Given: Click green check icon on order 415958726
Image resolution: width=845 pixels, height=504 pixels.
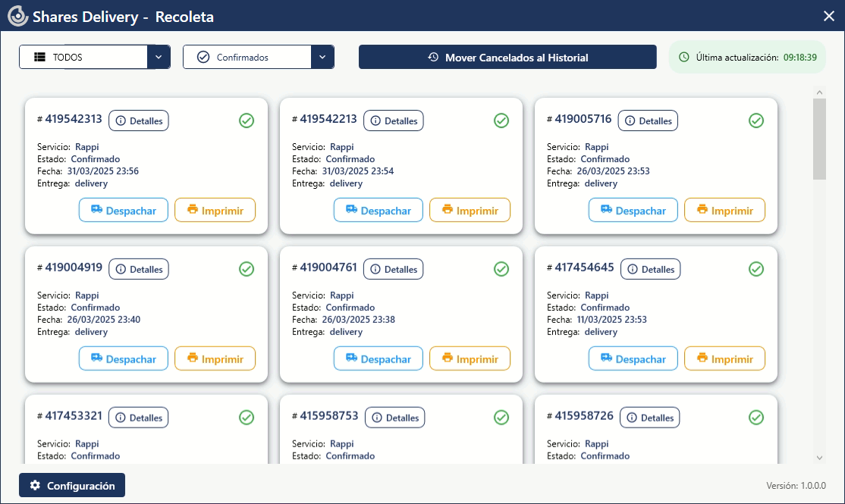Looking at the screenshot, I should (756, 418).
